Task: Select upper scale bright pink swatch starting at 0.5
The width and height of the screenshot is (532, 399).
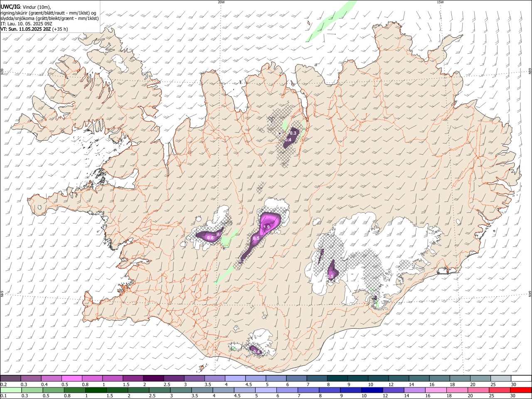Action: (x=71, y=378)
